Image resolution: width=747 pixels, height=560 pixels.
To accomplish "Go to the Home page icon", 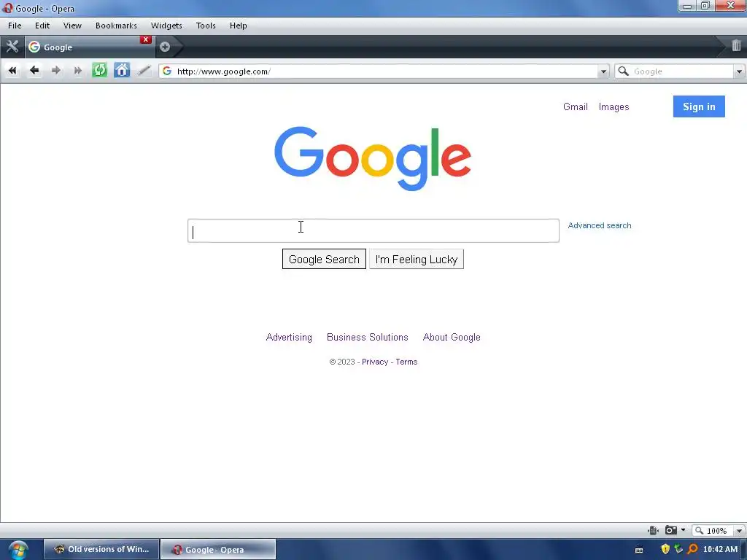I will click(x=122, y=71).
